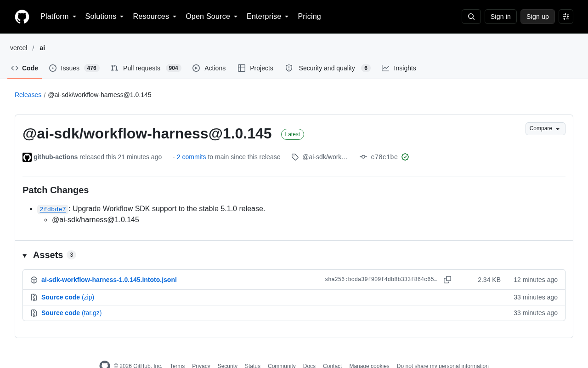Screen dimensions: 588x368
Task: Open the Resources dropdown
Action: [155, 17]
